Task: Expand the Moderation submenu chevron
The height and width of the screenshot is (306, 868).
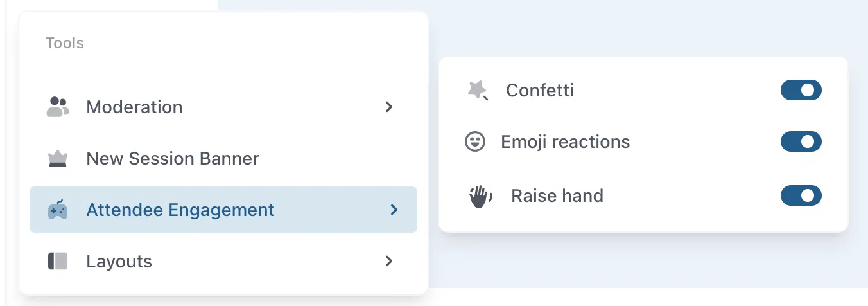Action: (388, 107)
